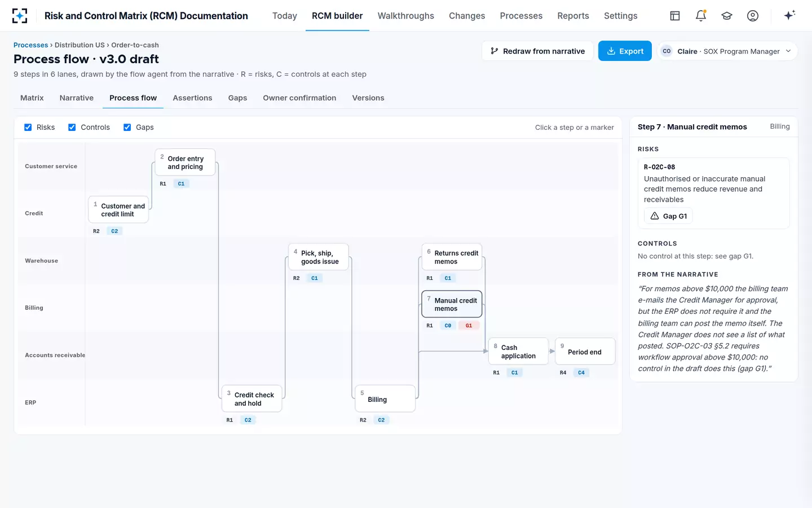The width and height of the screenshot is (812, 508).
Task: Click C2 marker under Credit check and hold
Action: [x=248, y=420]
